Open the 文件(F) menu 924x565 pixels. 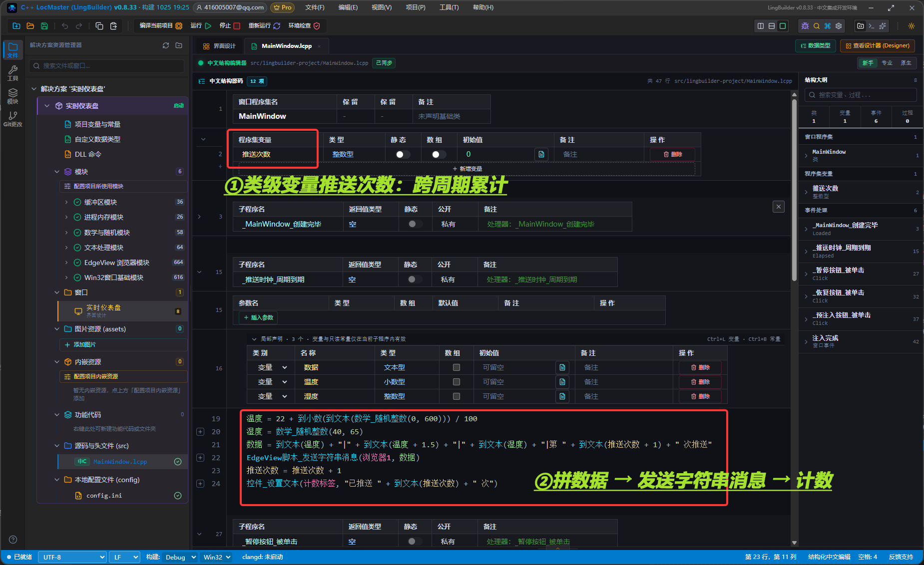315,7
